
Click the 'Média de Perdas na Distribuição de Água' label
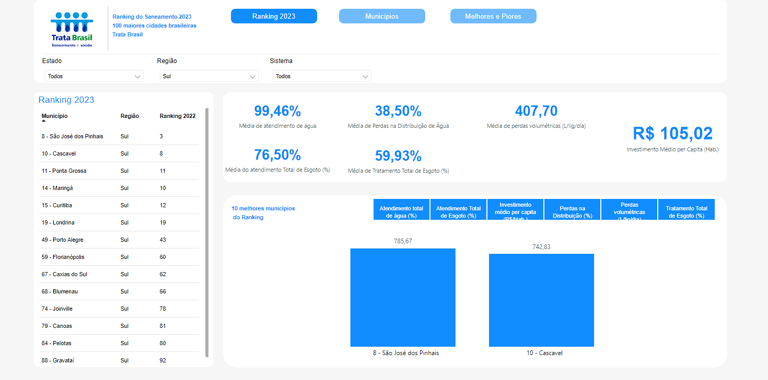click(398, 126)
